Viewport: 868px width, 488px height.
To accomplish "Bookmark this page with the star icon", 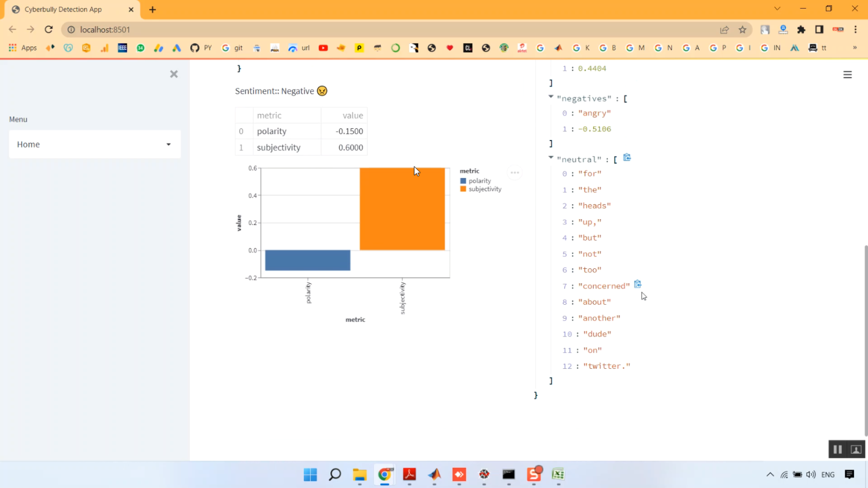I will pos(742,29).
